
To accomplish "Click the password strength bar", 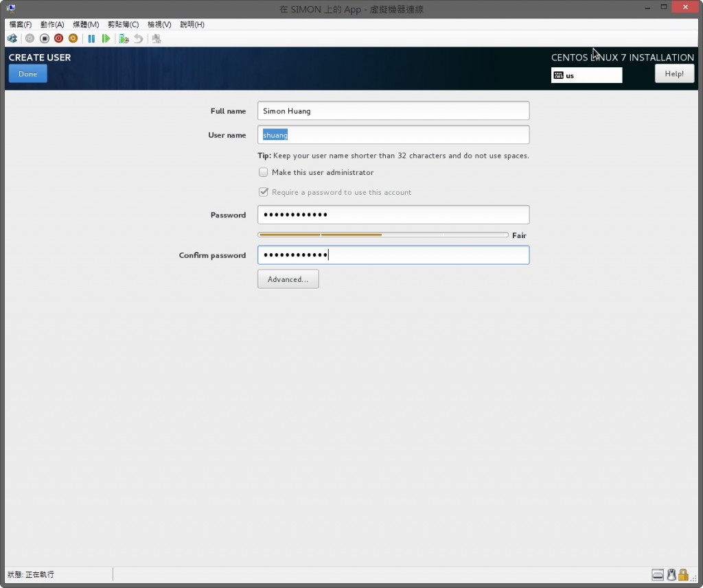I will pyautogui.click(x=383, y=235).
